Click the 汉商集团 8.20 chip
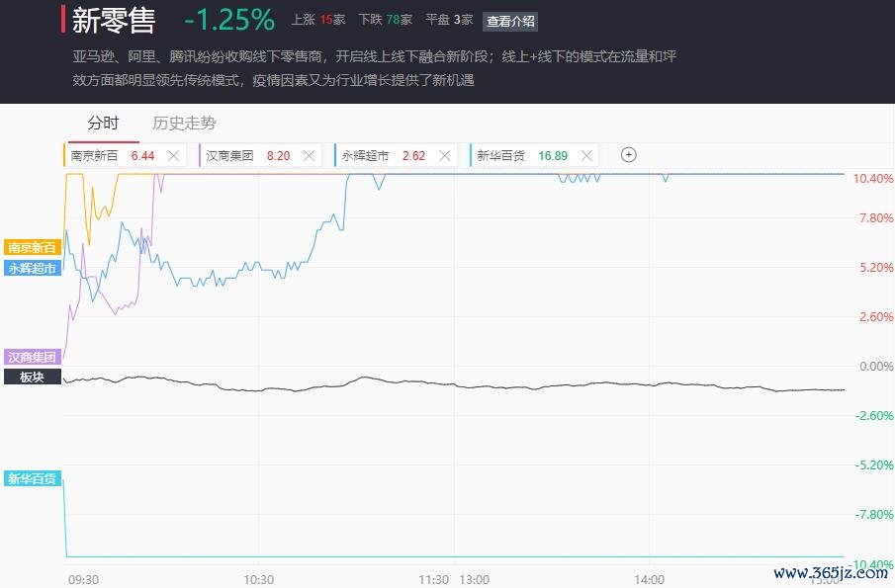 point(260,156)
